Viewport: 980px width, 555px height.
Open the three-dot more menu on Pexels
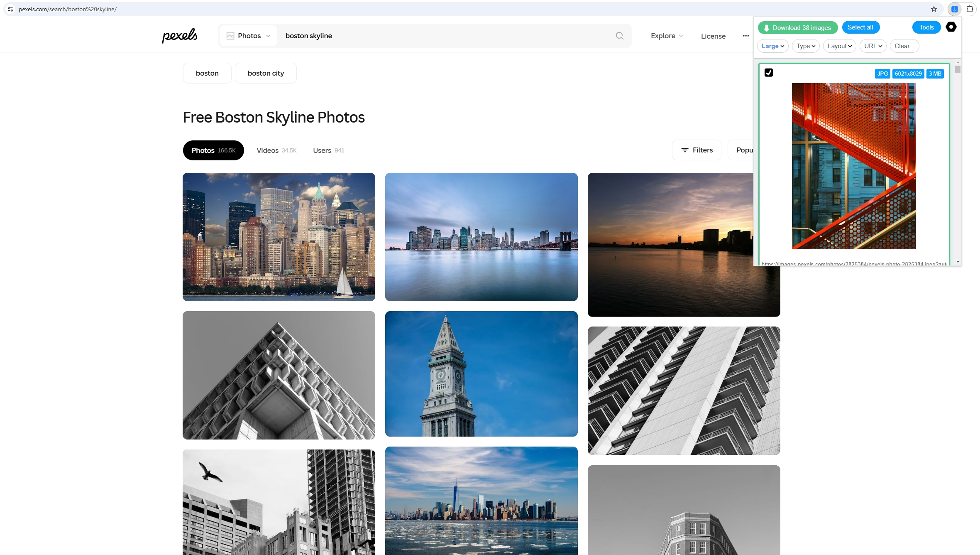pos(746,36)
